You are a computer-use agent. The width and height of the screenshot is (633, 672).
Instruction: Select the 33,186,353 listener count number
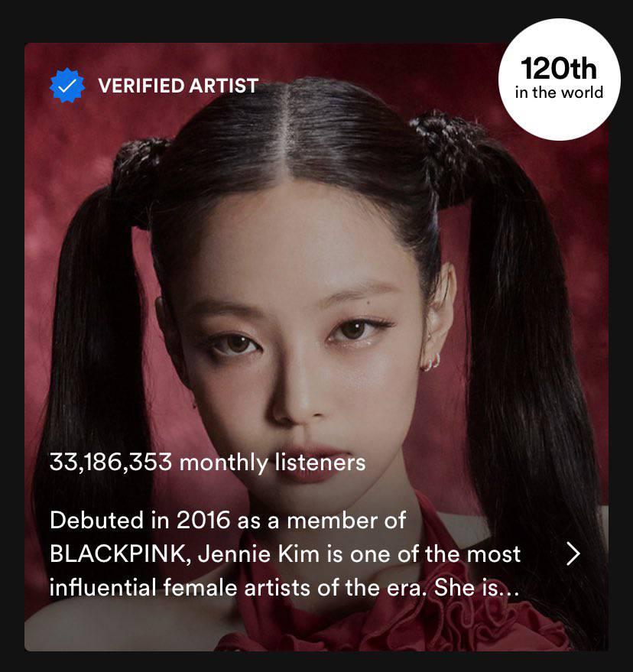[x=111, y=463]
